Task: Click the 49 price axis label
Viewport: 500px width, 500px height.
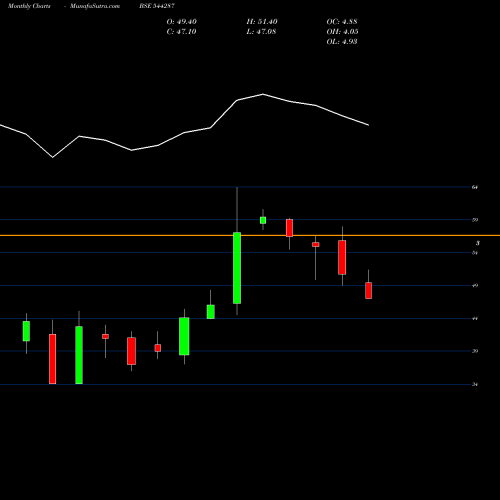Action: point(475,286)
